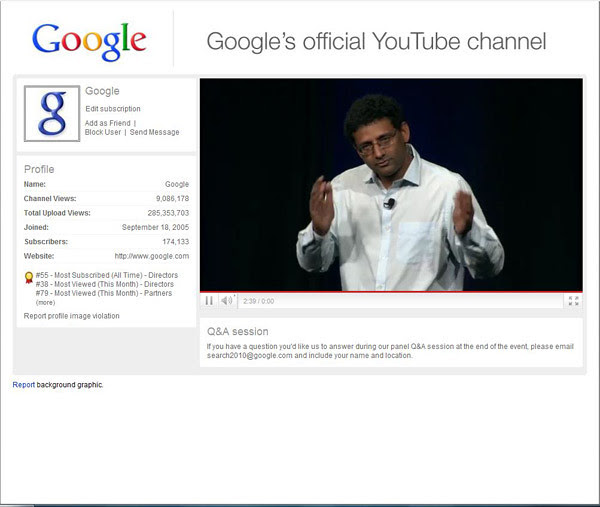The image size is (600, 507).
Task: Click Edit subscription
Action: point(113,109)
